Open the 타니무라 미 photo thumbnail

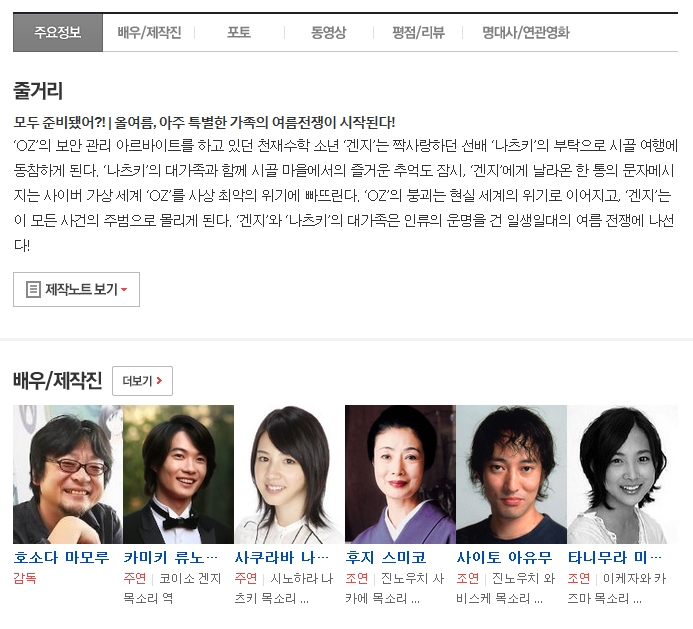click(622, 474)
